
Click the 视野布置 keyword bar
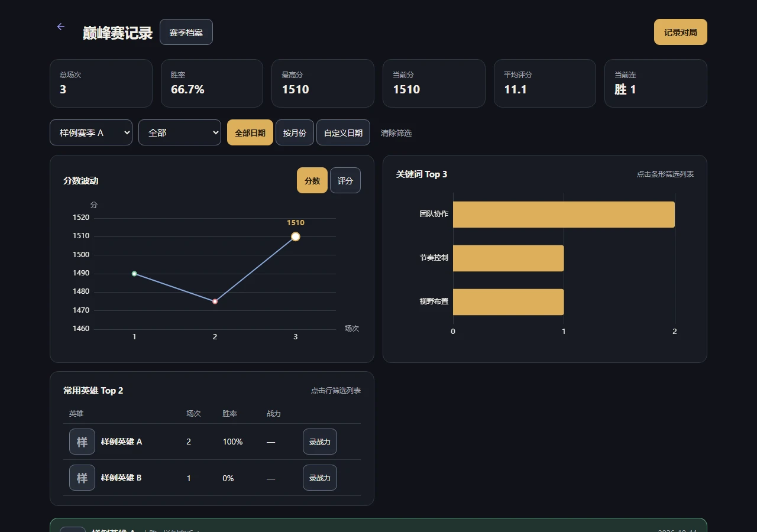click(x=508, y=301)
